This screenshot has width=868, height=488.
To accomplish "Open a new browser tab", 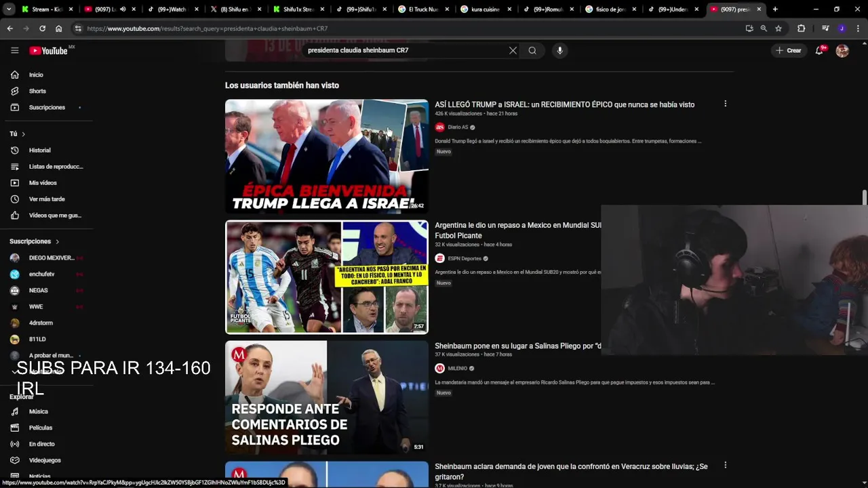I will click(x=775, y=9).
